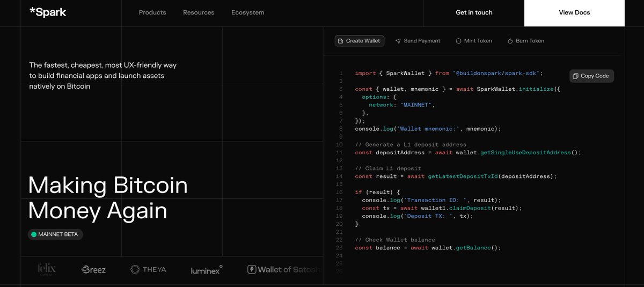Click the wallet.getBalance() code line
644x287 pixels.
point(428,248)
